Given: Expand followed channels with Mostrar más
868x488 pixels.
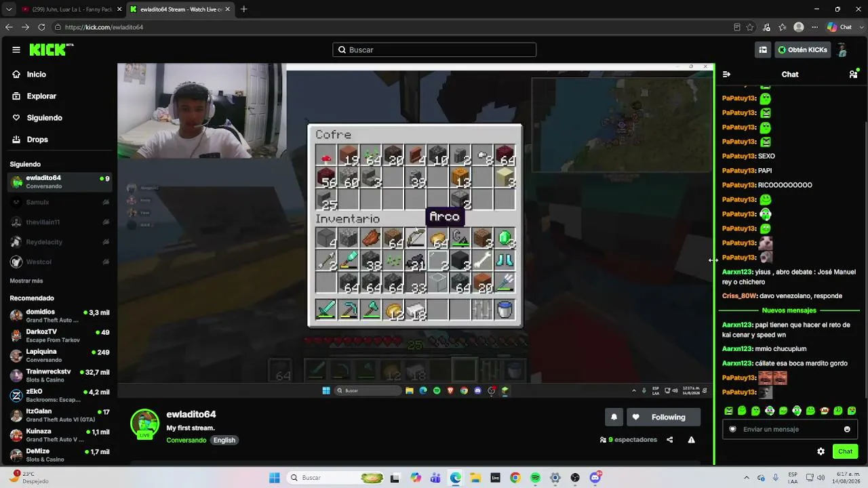Looking at the screenshot, I should click(26, 281).
